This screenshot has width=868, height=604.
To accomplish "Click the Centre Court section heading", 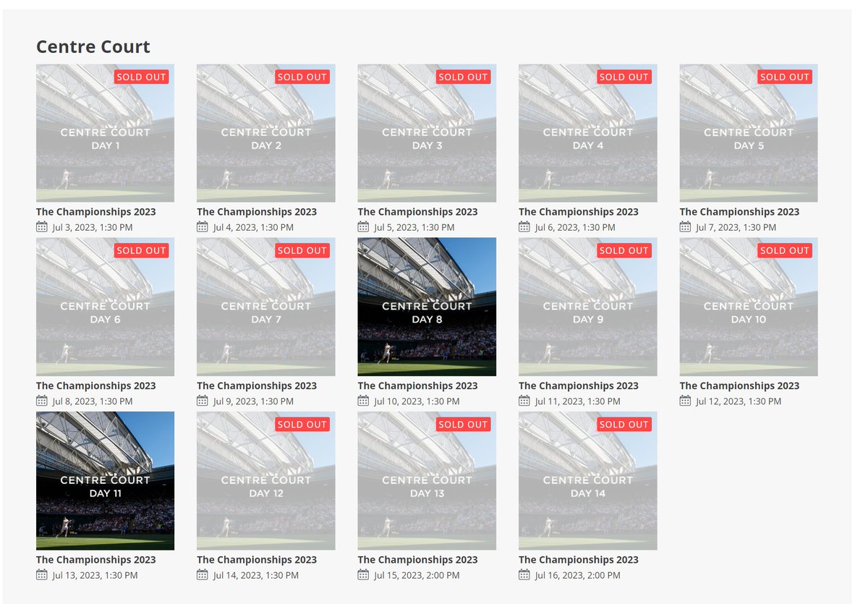I will pyautogui.click(x=93, y=47).
